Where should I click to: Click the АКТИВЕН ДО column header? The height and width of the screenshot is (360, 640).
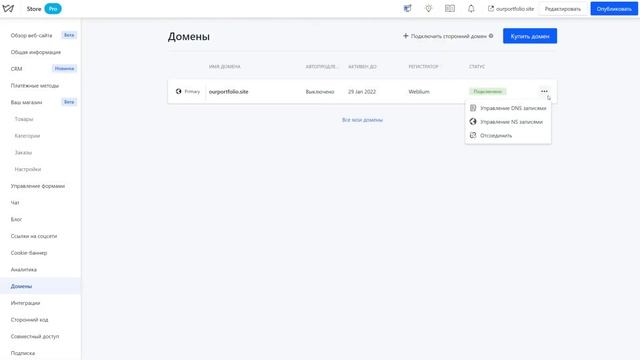[362, 67]
